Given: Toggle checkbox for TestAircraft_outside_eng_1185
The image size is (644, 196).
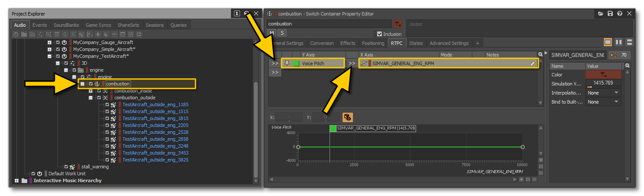Looking at the screenshot, I should 107,104.
